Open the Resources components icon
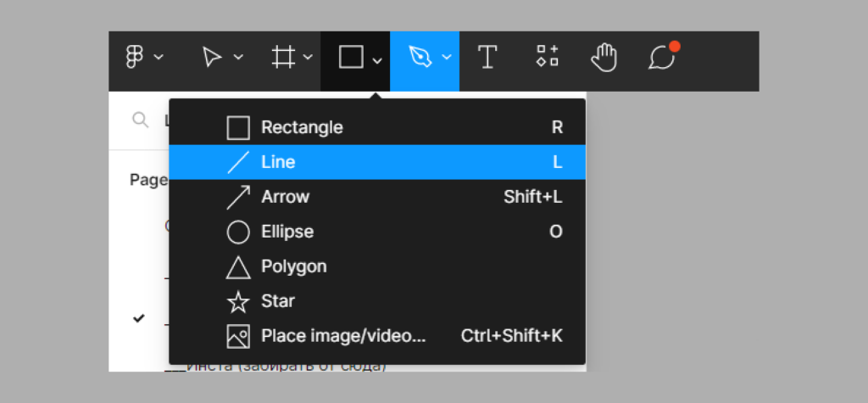The image size is (868, 403). (547, 56)
